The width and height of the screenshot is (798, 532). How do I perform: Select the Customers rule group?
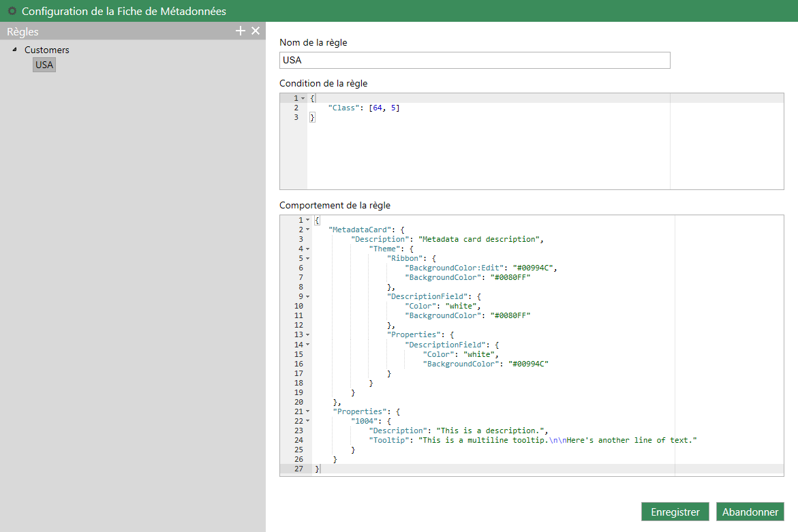(47, 50)
